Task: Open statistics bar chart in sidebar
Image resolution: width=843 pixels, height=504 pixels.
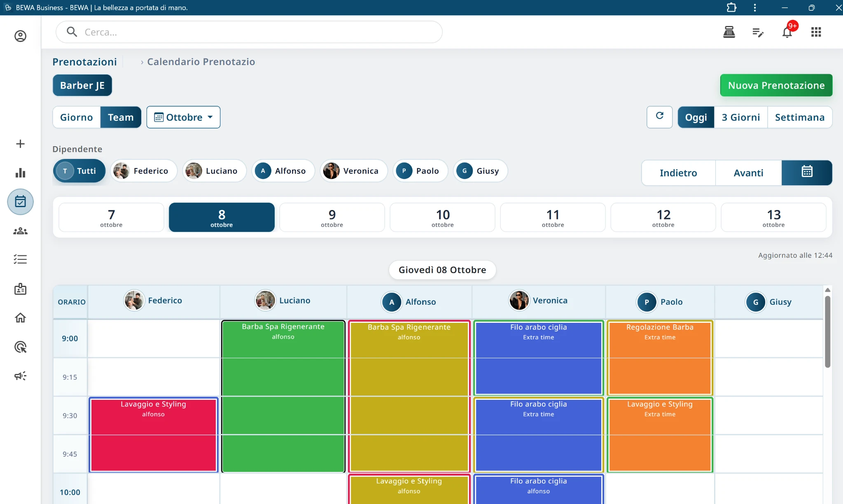Action: click(x=20, y=173)
